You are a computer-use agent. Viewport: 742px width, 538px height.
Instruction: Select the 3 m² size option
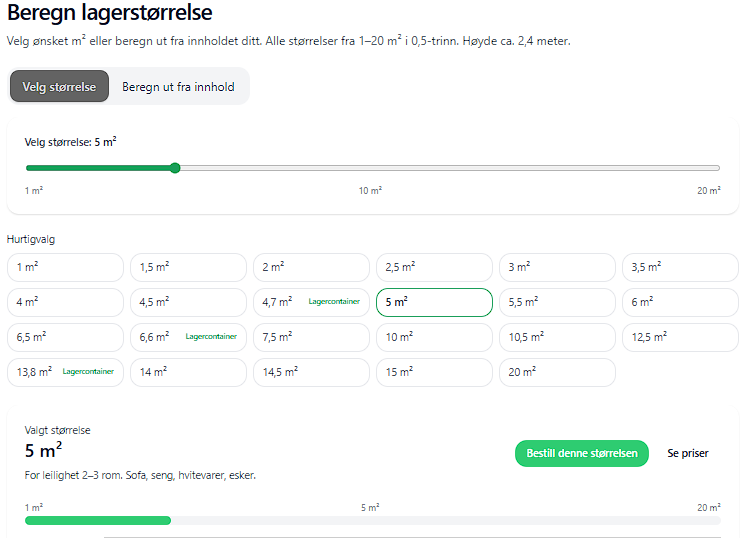coord(557,267)
